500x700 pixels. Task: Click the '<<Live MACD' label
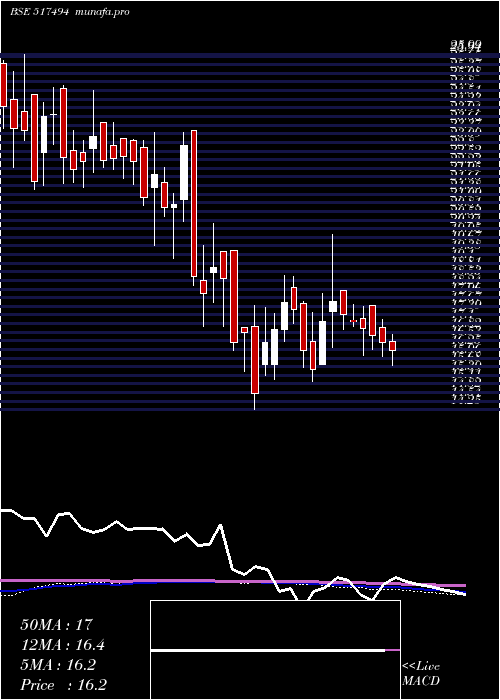[421, 674]
